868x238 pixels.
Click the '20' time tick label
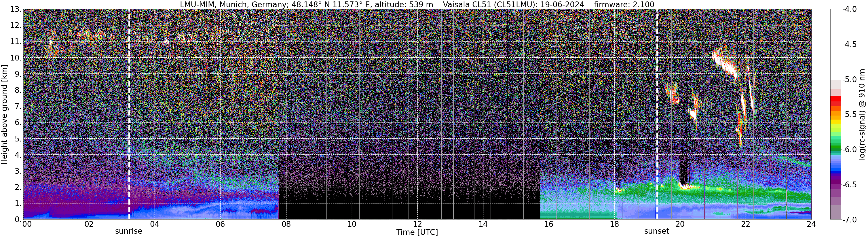click(680, 224)
